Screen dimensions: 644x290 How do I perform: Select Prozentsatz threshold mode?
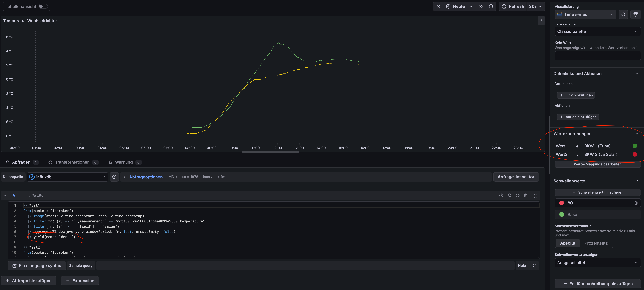596,243
